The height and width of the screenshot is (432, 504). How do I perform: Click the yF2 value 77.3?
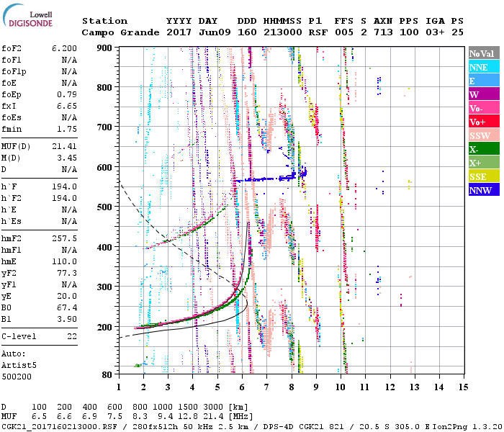67,273
